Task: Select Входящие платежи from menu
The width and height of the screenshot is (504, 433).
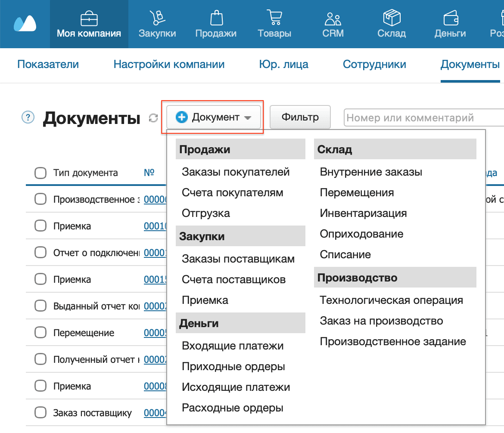Action: 233,346
